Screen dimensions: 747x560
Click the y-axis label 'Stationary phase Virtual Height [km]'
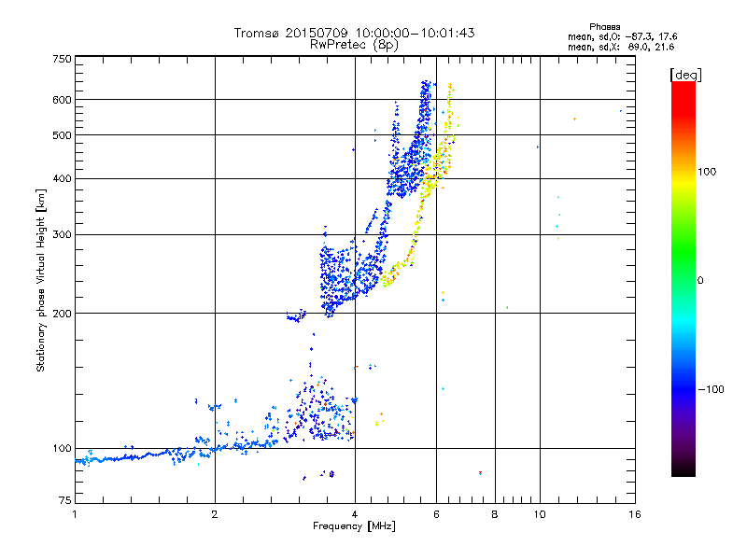[x=41, y=281]
